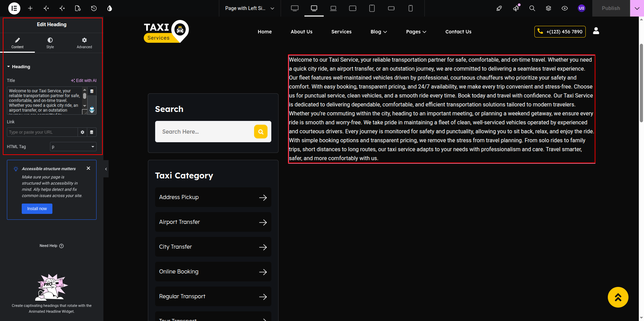
Task: Click the purple UE account avatar
Action: pos(582,8)
